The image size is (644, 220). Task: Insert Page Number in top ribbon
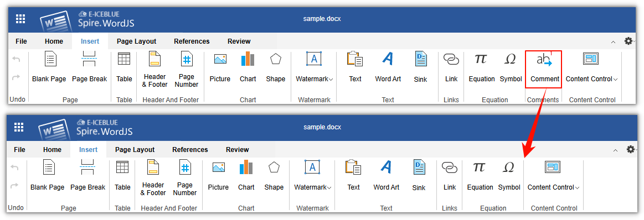point(187,70)
